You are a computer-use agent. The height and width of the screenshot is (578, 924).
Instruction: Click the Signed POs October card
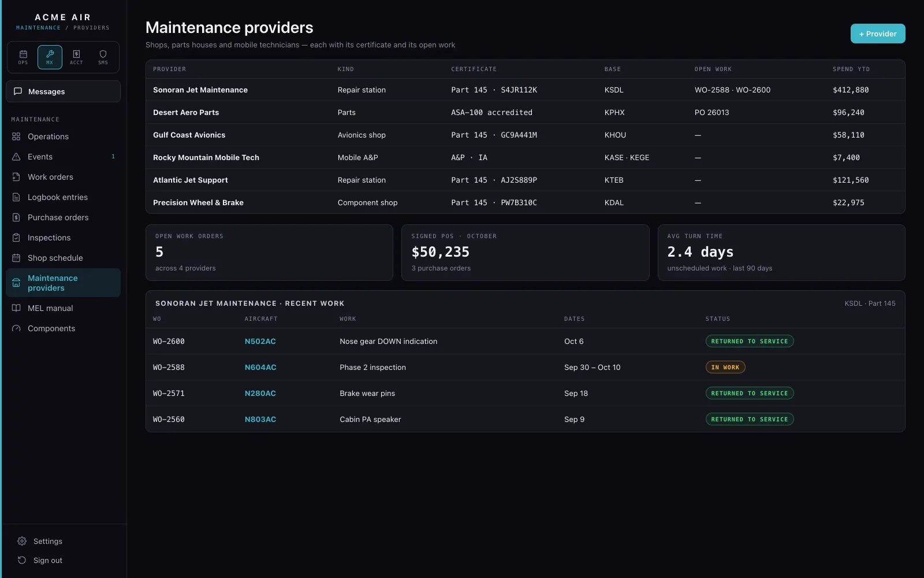tap(526, 253)
